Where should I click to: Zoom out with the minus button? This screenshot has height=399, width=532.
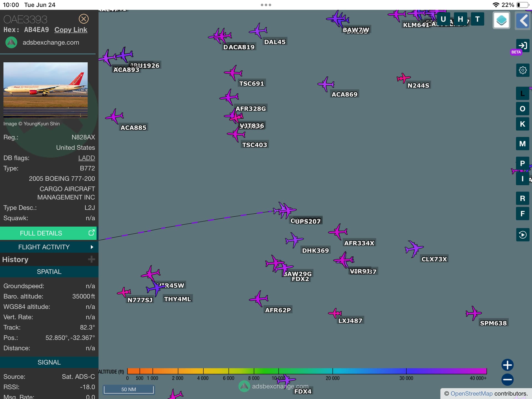coord(507,380)
